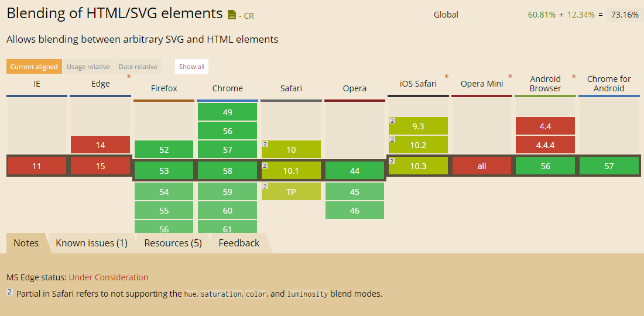Click the Firefox 53 support cell
The image size is (644, 316).
(164, 171)
